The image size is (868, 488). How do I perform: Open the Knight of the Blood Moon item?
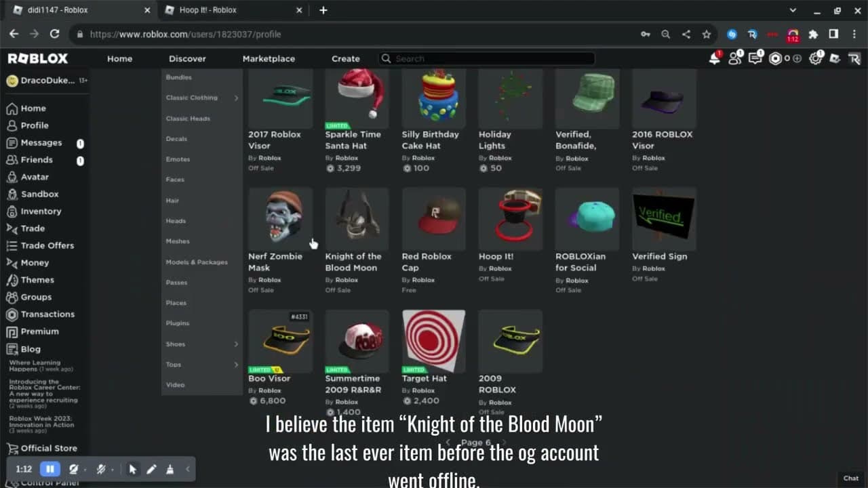(357, 219)
